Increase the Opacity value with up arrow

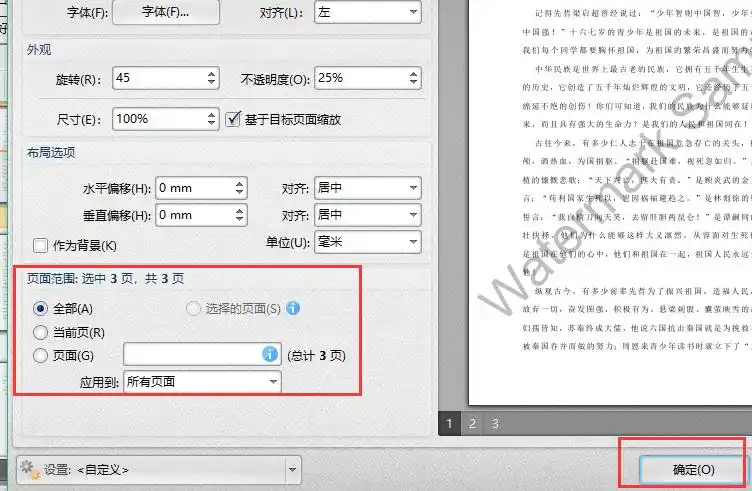(413, 74)
